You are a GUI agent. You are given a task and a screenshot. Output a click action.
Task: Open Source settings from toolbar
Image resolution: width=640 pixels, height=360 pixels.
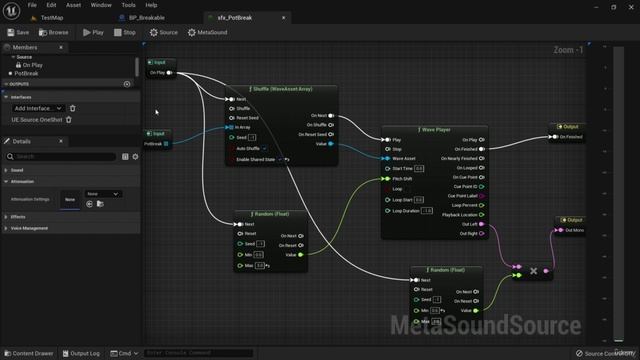[163, 32]
